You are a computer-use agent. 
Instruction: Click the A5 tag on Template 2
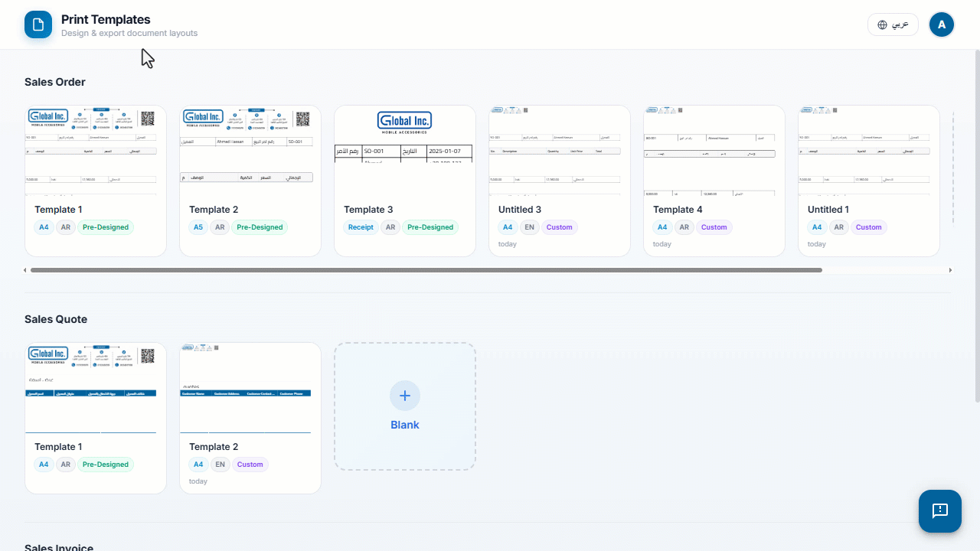(x=198, y=227)
